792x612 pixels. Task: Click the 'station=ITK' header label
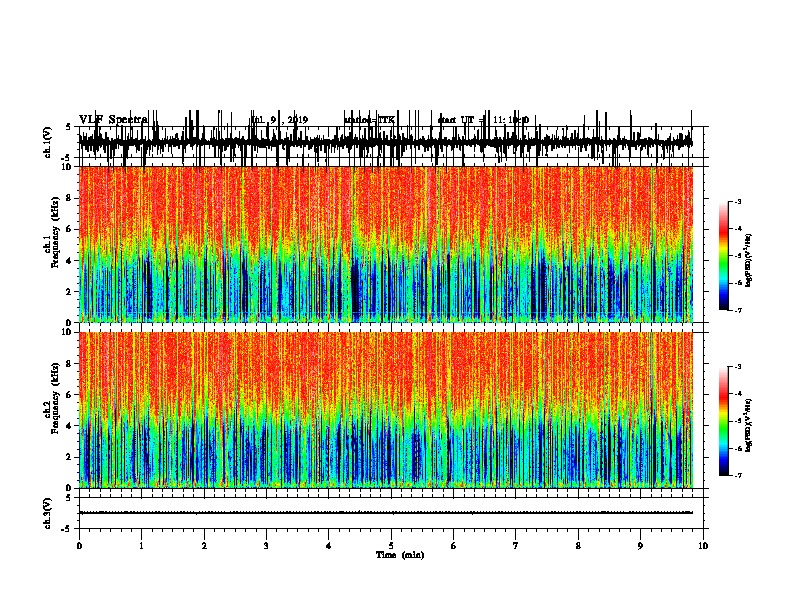pos(369,120)
